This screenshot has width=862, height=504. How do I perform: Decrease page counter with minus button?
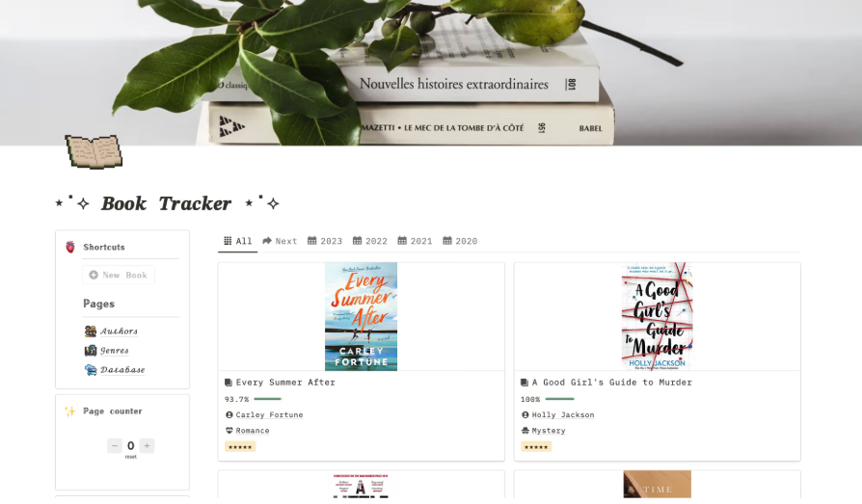point(115,446)
